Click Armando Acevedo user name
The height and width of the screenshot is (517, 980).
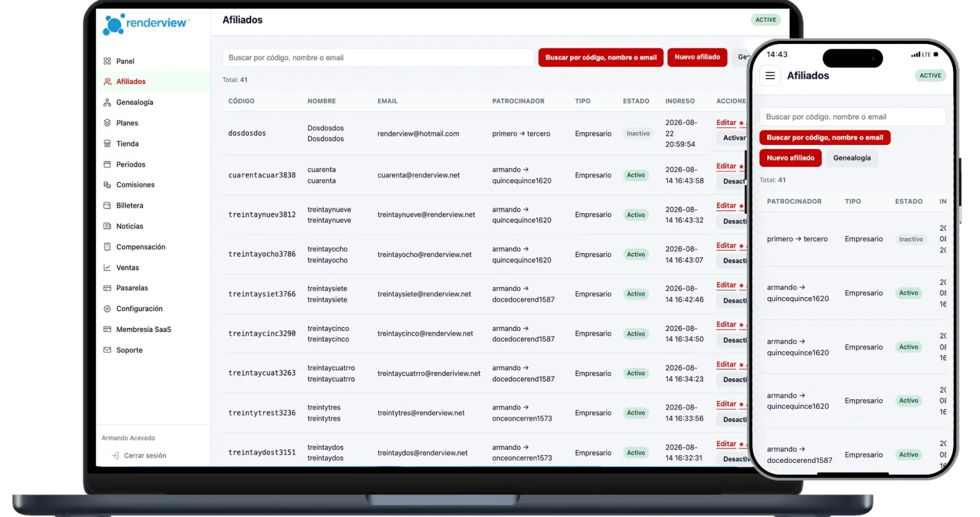(128, 438)
